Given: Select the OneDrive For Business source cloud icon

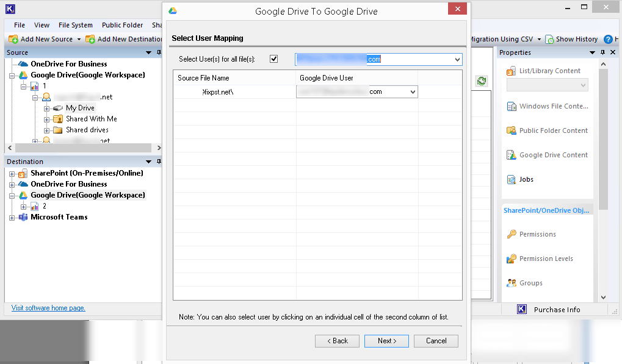Looking at the screenshot, I should click(x=23, y=64).
